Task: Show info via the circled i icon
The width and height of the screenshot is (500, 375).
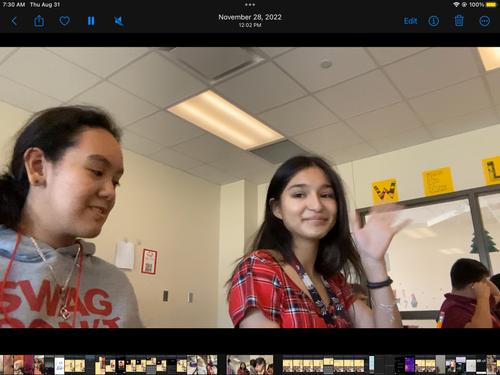Action: pos(433,21)
